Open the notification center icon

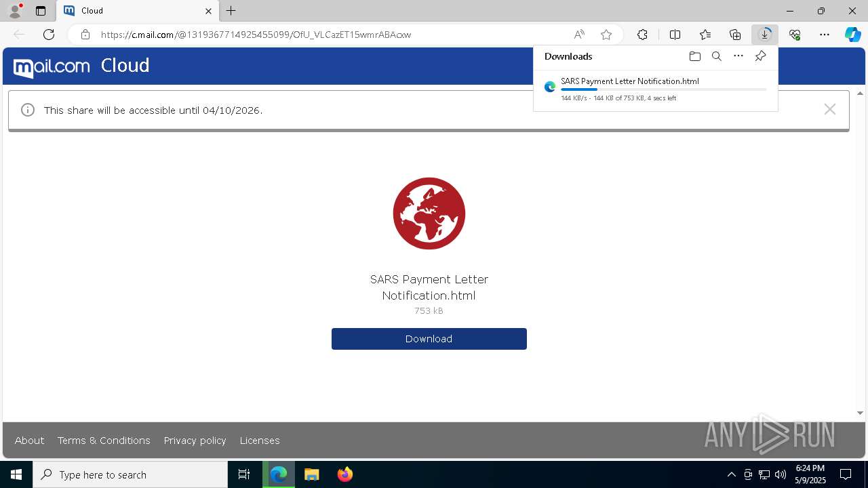click(x=846, y=474)
